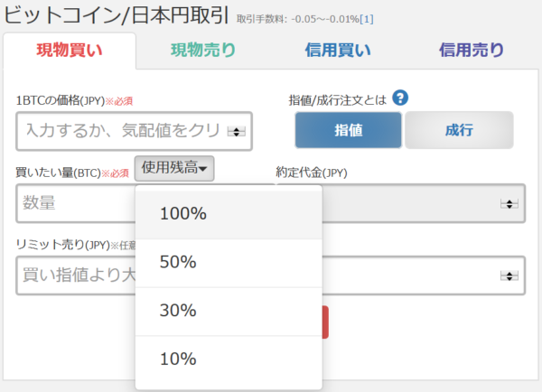Select the 成行 order type button
The image size is (542, 392).
pyautogui.click(x=459, y=130)
